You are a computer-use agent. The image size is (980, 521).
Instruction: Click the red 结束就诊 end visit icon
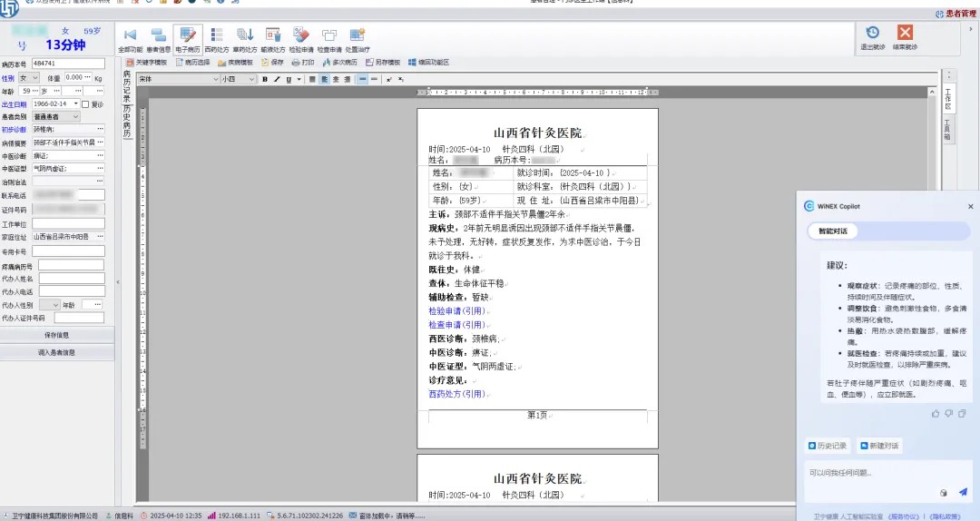click(905, 37)
